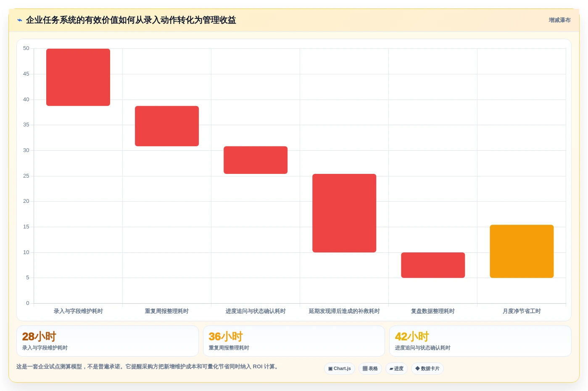This screenshot has height=391, width=588.
Task: Click axis label 延期发现滞后造成的补救耗时
Action: click(344, 311)
